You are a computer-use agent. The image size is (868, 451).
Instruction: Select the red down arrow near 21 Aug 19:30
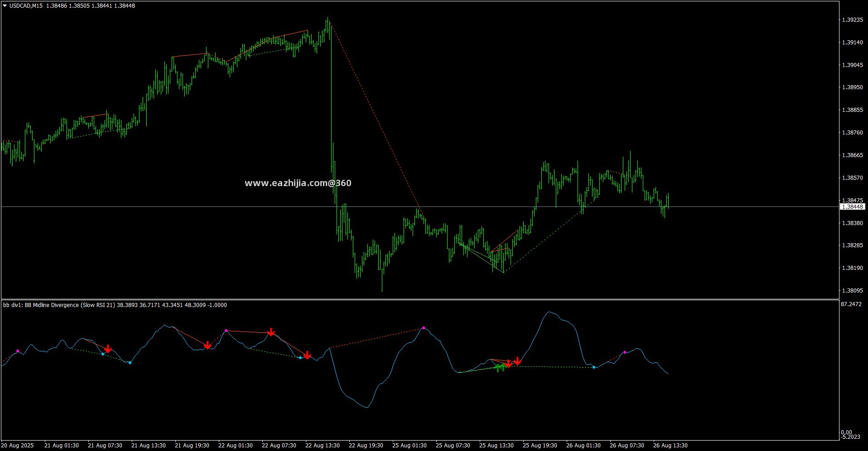pos(207,345)
